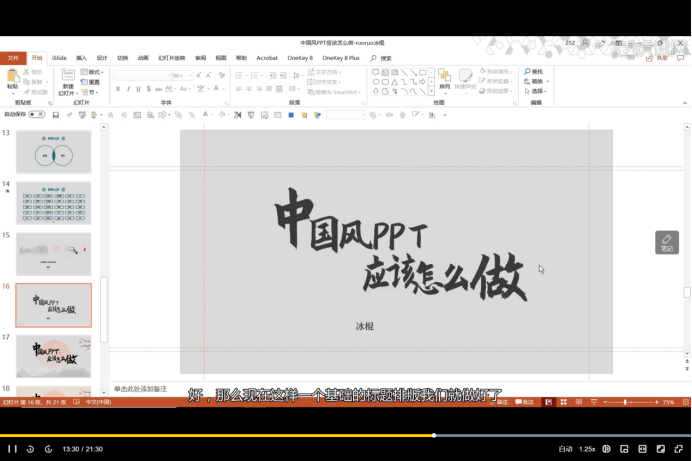Open the font color A dropdown
Screen dimensions: 692x461
coord(223,89)
